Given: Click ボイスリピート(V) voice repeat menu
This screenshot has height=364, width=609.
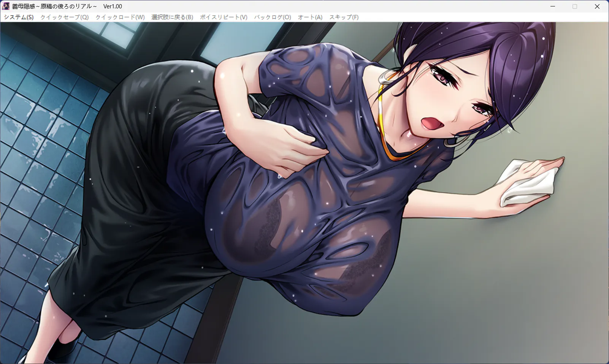Looking at the screenshot, I should [x=224, y=17].
